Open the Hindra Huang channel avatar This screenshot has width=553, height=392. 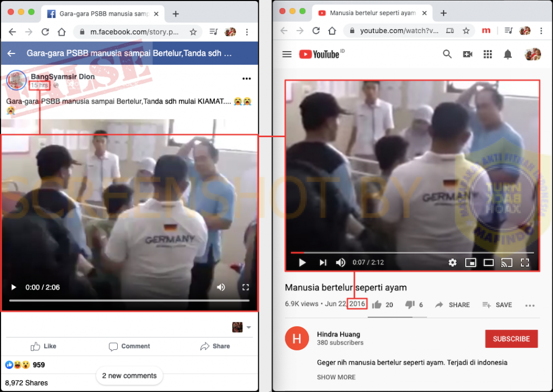[x=297, y=339]
